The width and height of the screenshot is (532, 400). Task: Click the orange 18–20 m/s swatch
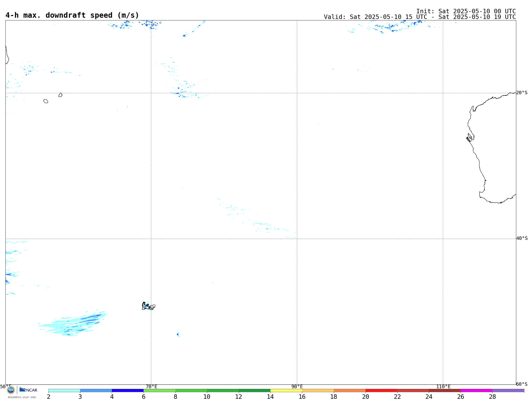click(349, 391)
